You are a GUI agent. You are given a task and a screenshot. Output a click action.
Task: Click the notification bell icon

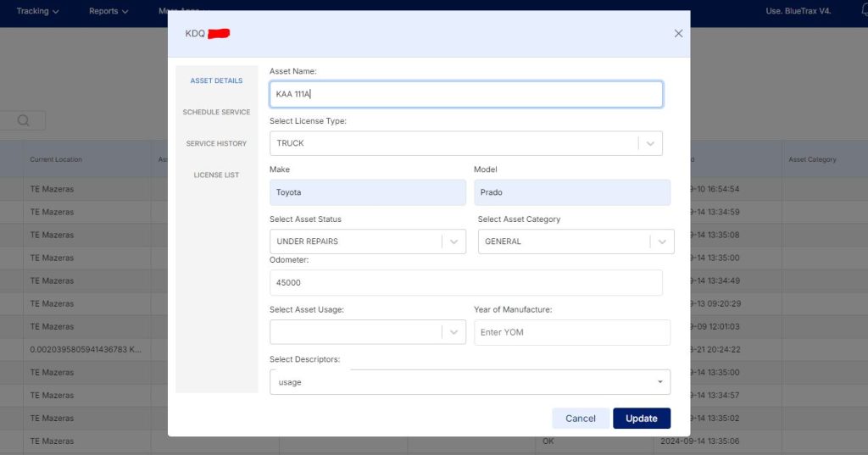tap(863, 12)
